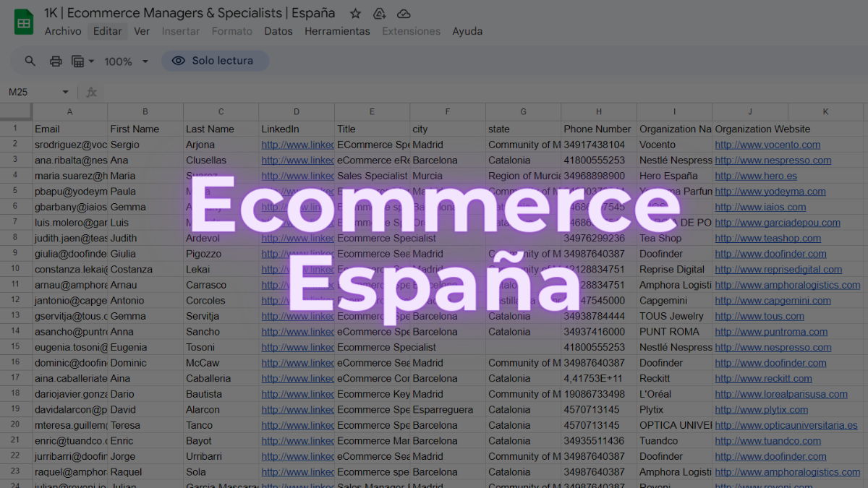Open the www.capgemini.com link

tap(773, 301)
